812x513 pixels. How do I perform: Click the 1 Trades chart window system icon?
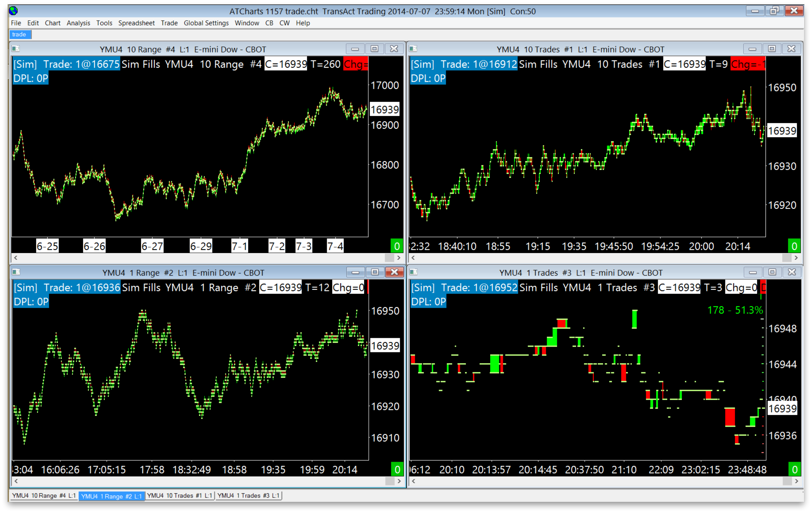coord(413,272)
